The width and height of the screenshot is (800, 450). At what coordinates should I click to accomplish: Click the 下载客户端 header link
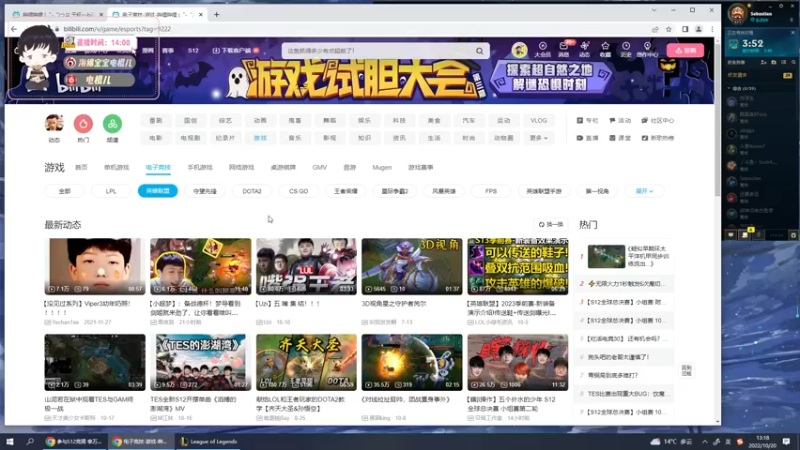(x=236, y=51)
